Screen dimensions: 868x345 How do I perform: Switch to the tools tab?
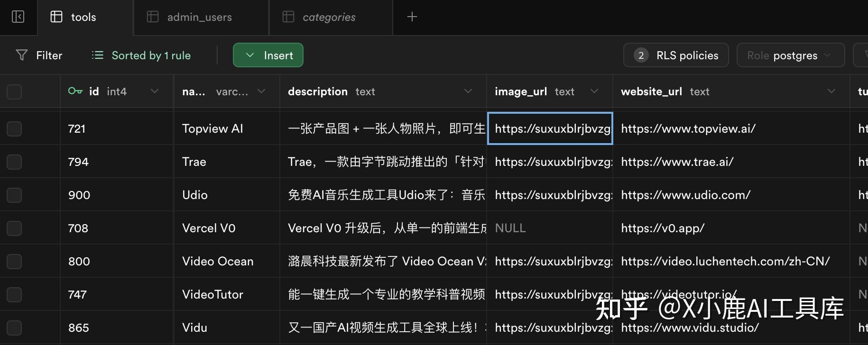[x=85, y=18]
